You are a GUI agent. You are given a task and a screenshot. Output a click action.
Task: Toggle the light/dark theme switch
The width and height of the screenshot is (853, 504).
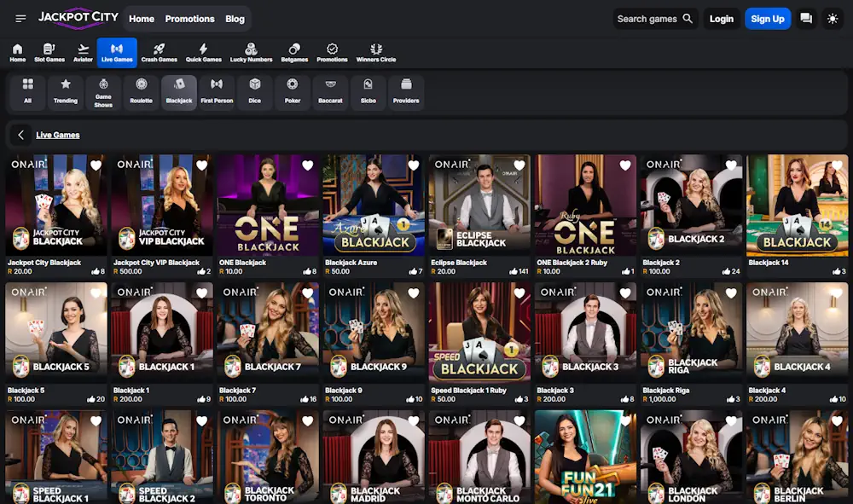point(833,19)
